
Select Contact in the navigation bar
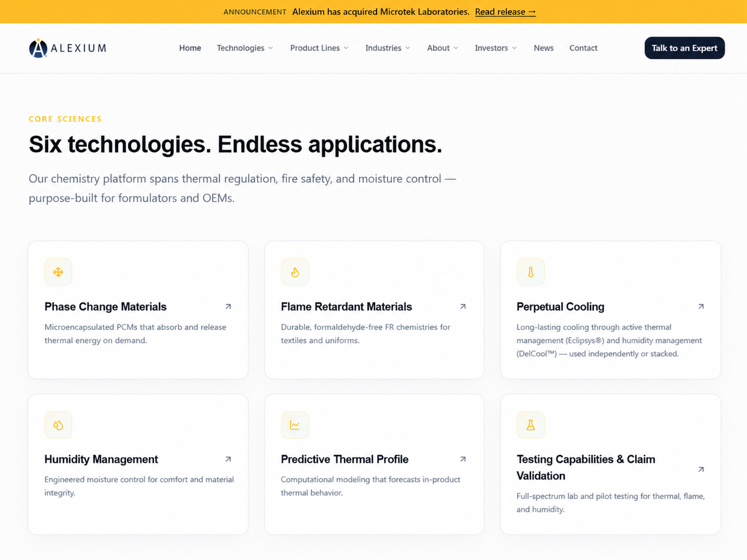tap(583, 48)
